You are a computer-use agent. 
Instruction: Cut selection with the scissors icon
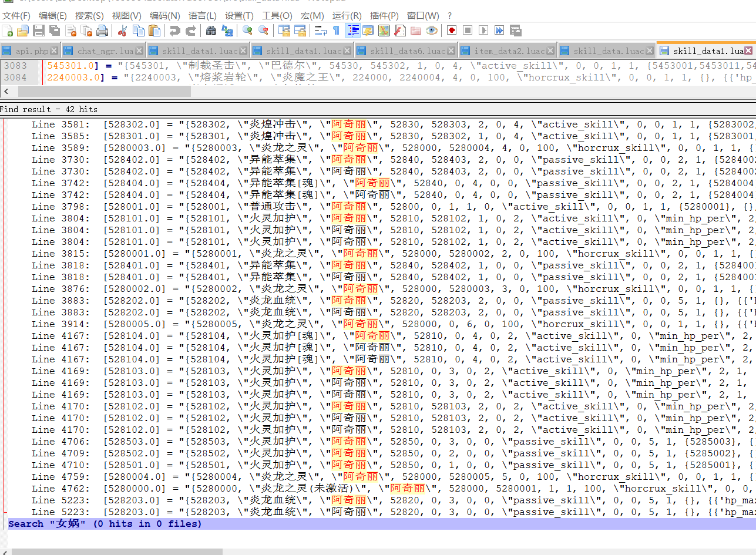[123, 31]
